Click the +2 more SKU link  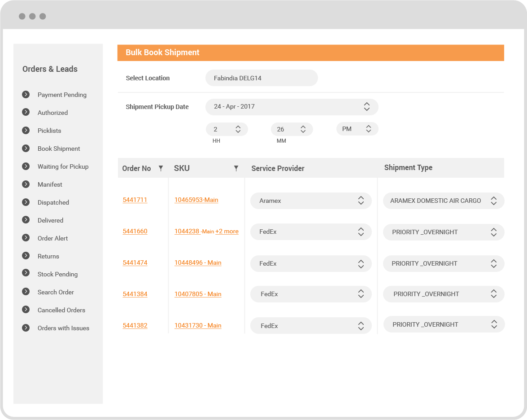(227, 232)
